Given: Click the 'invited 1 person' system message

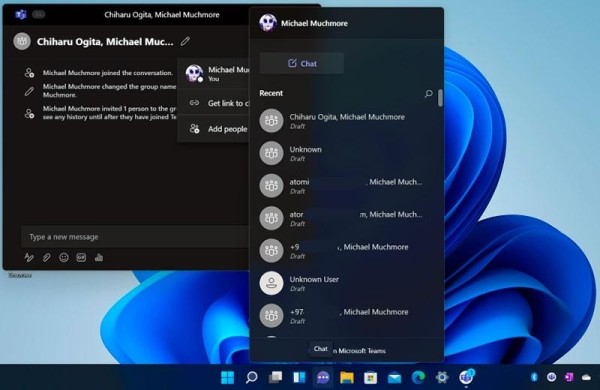Looking at the screenshot, I should [109, 113].
